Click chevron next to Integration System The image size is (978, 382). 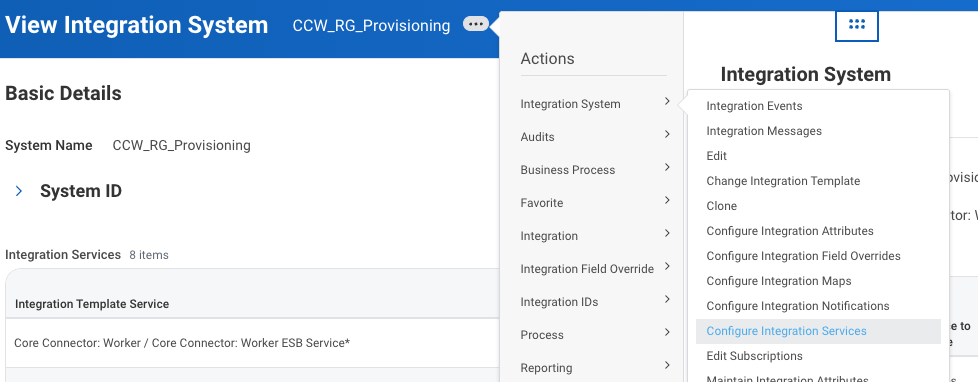click(667, 101)
